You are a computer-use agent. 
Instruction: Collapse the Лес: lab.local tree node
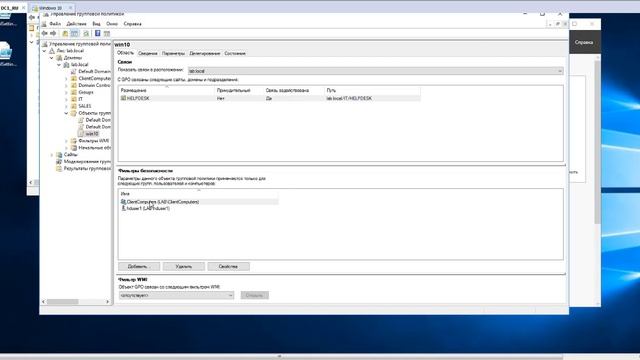coord(44,51)
